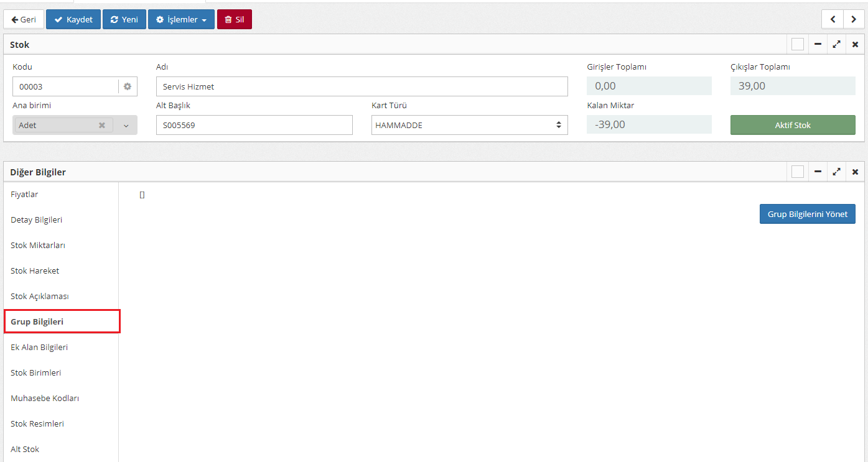Expand the Ana birimi dropdown chevron
This screenshot has height=462, width=868.
coord(126,126)
